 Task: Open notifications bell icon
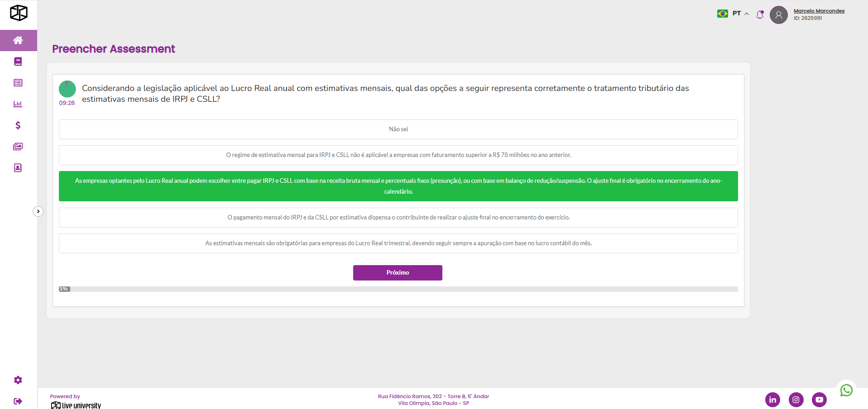pos(760,14)
